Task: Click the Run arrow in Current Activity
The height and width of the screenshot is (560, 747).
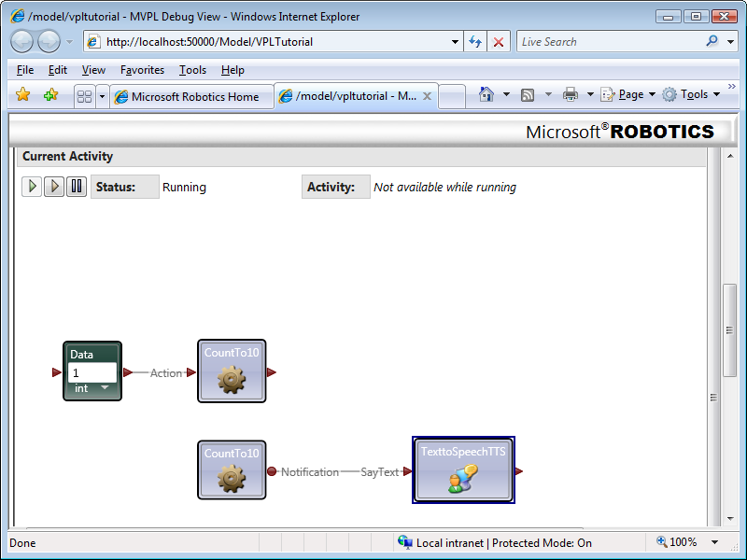Action: (31, 187)
